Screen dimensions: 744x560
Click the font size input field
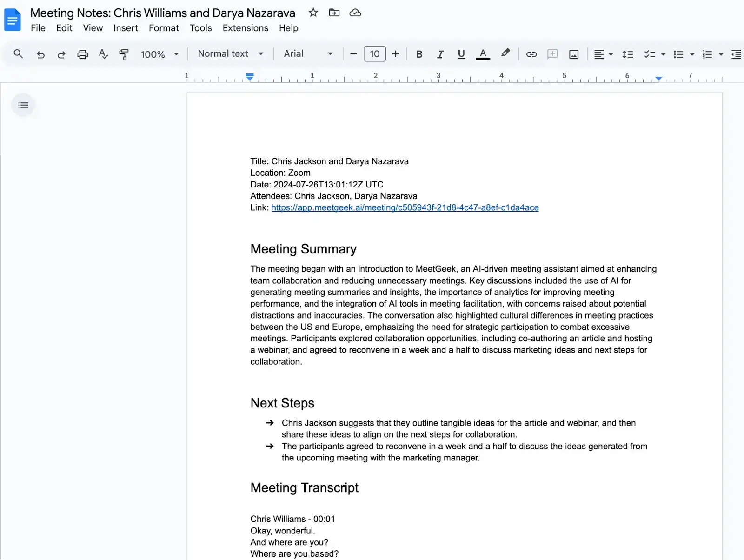pyautogui.click(x=374, y=54)
